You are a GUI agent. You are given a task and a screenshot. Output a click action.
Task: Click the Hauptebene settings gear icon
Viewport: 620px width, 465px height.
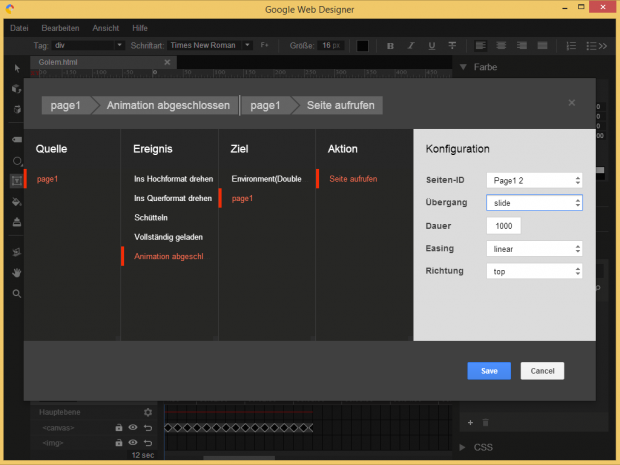(147, 412)
